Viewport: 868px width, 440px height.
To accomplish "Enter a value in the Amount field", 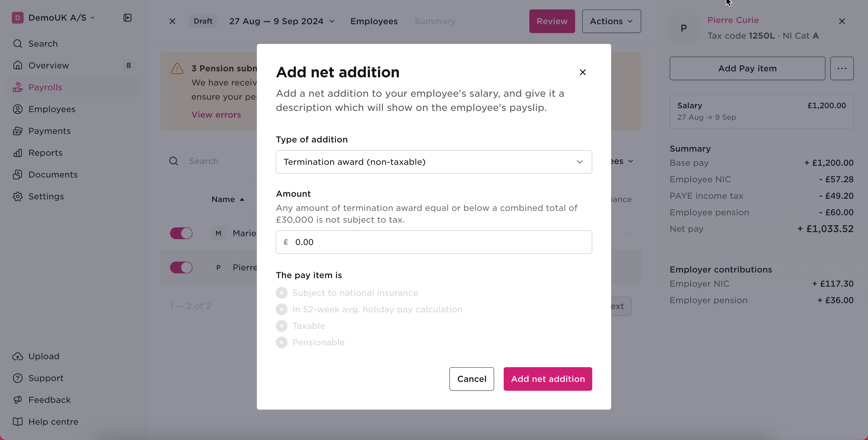I will [x=434, y=242].
